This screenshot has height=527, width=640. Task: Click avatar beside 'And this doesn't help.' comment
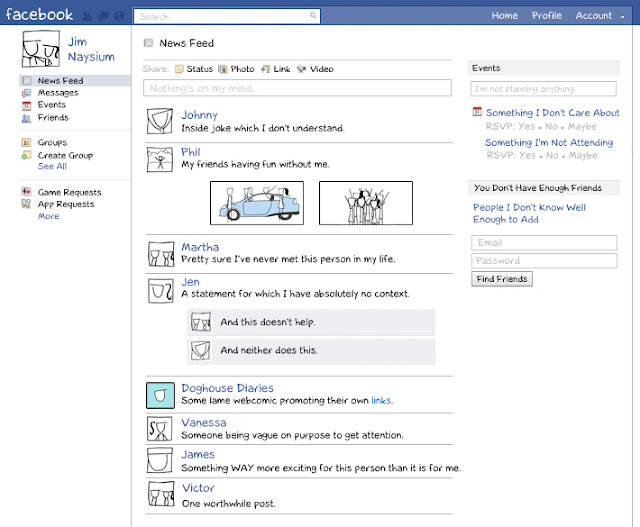coord(201,322)
